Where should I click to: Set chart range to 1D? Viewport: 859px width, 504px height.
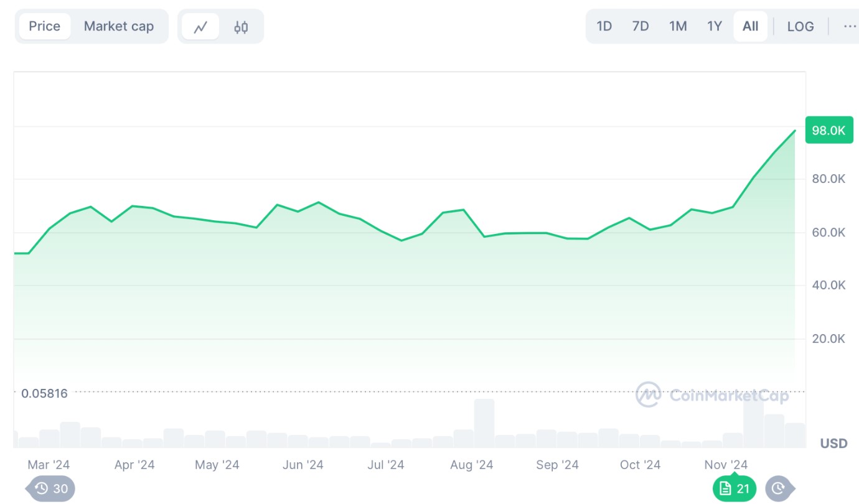[x=604, y=26]
